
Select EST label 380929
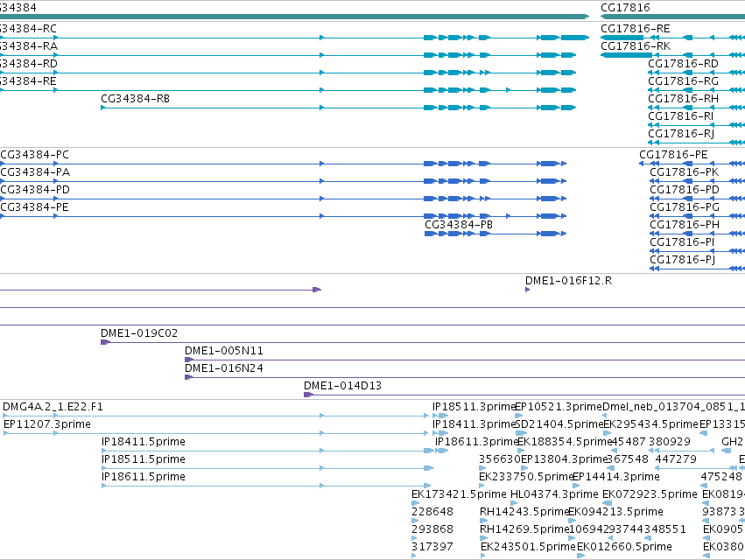pos(670,442)
